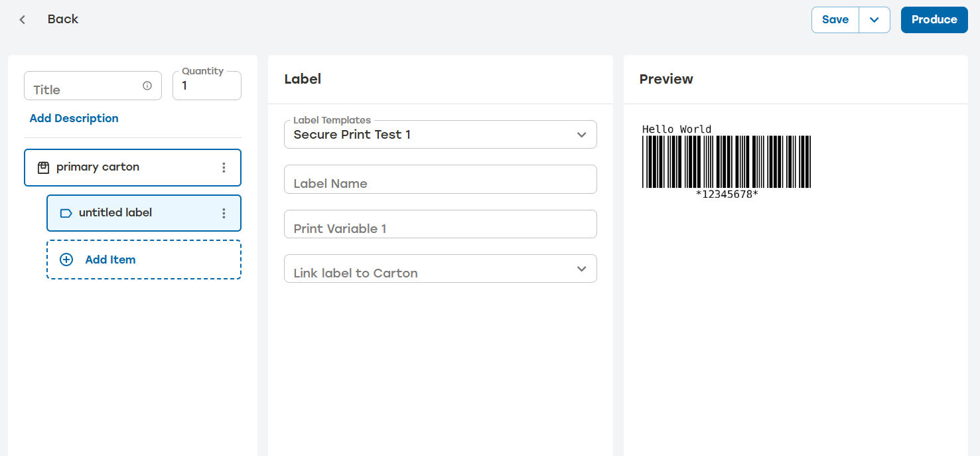Focus the Quantity input field
Viewport: 980px width, 456px height.
207,86
